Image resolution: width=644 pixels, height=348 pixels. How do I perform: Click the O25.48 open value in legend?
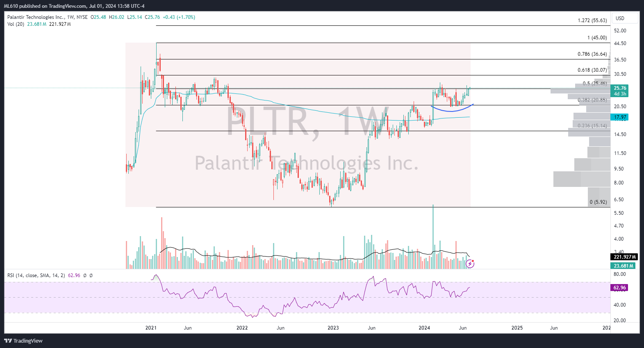pyautogui.click(x=98, y=17)
